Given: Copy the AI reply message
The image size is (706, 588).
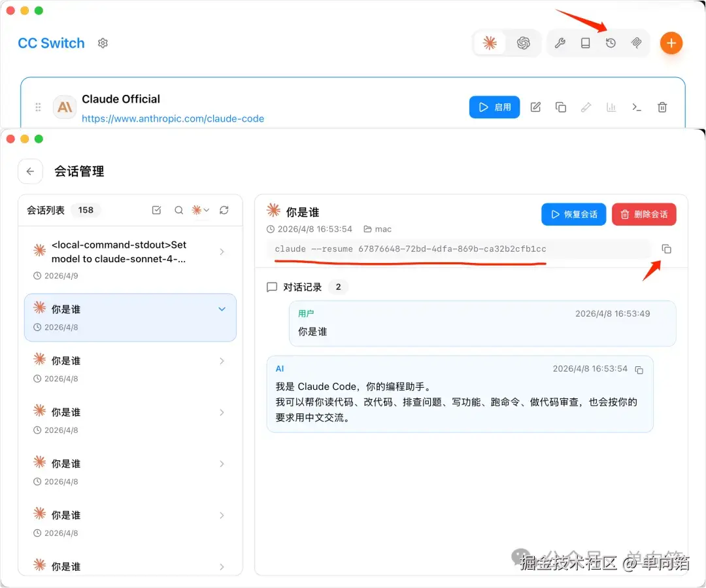Looking at the screenshot, I should point(639,370).
